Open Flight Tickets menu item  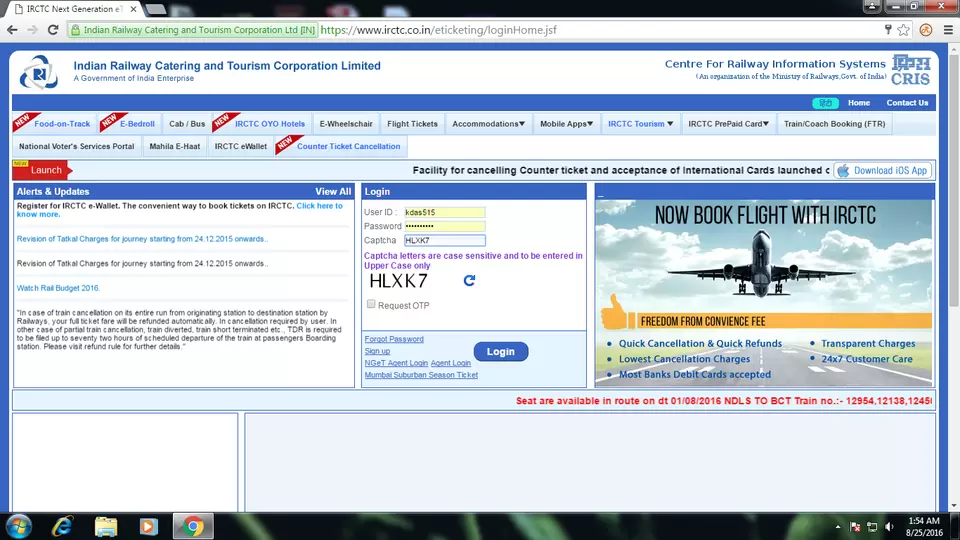[x=412, y=124]
